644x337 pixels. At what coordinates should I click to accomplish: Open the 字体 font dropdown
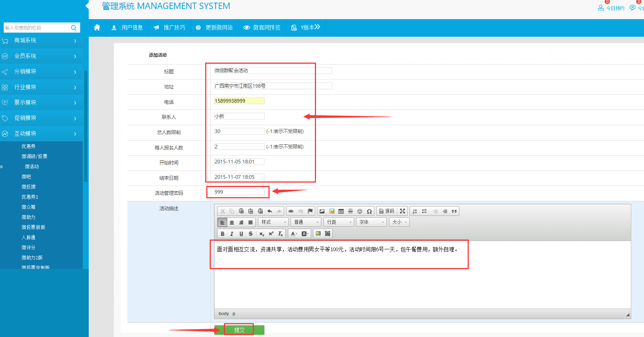371,222
